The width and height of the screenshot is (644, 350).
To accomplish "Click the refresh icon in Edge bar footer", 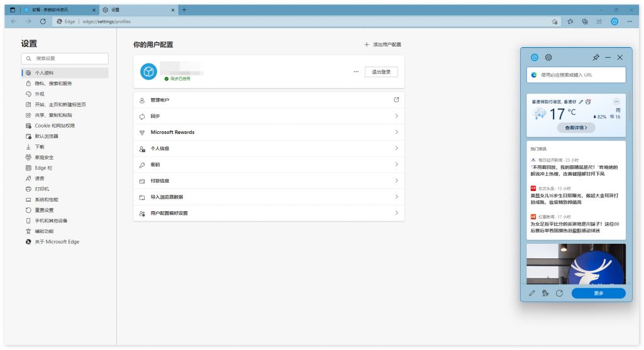I will coord(559,293).
